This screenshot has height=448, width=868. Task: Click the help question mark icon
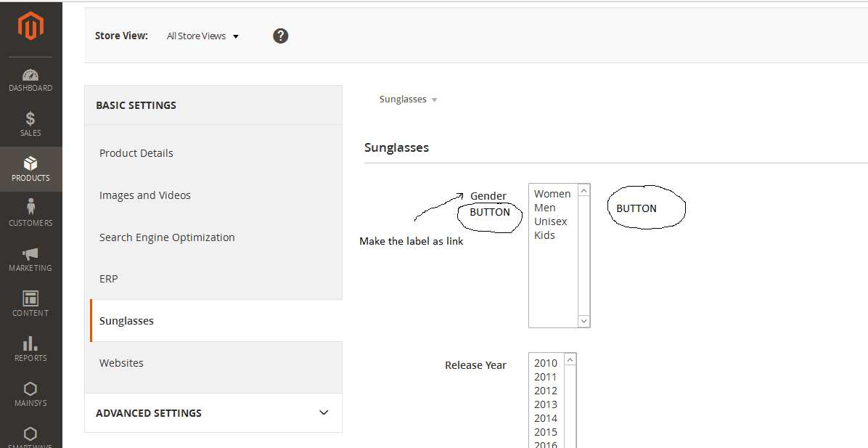point(281,36)
